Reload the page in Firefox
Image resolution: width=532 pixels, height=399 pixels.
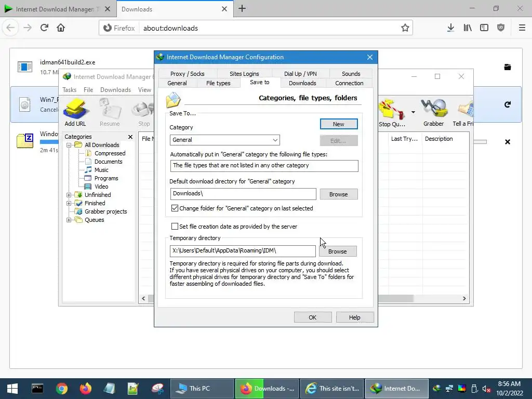click(x=44, y=28)
